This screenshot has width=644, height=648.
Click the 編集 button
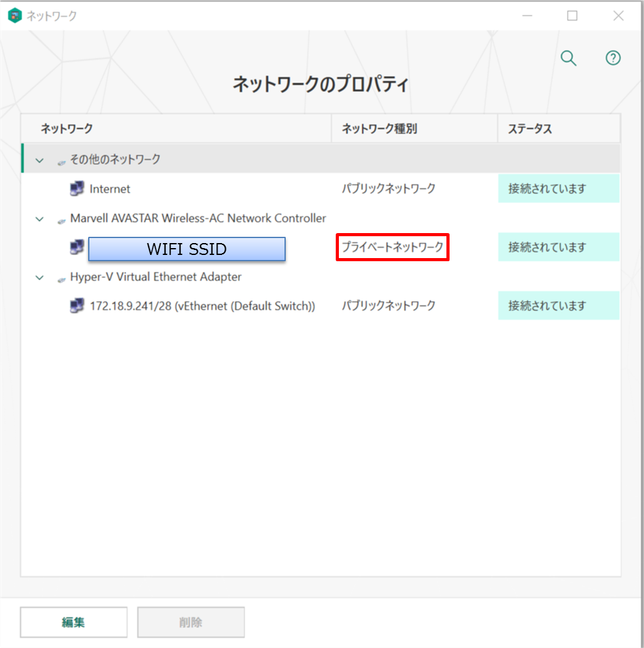click(x=74, y=622)
